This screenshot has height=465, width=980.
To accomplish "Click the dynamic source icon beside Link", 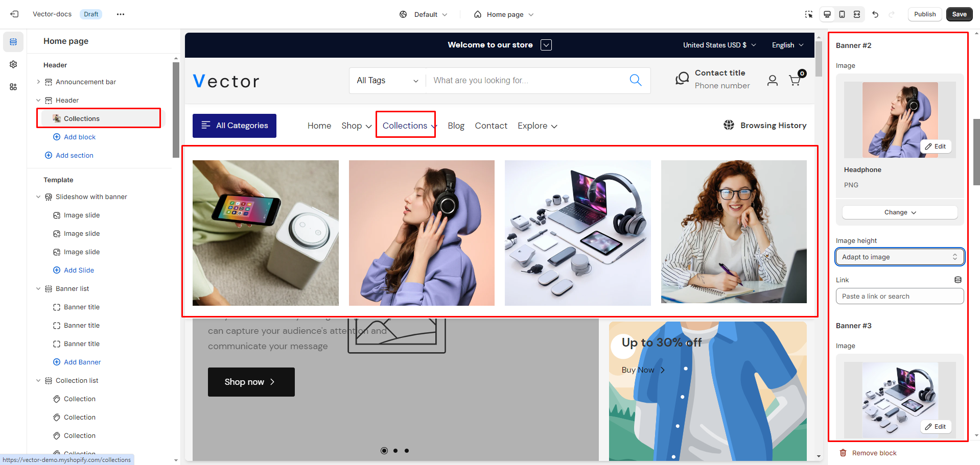I will click(x=958, y=280).
